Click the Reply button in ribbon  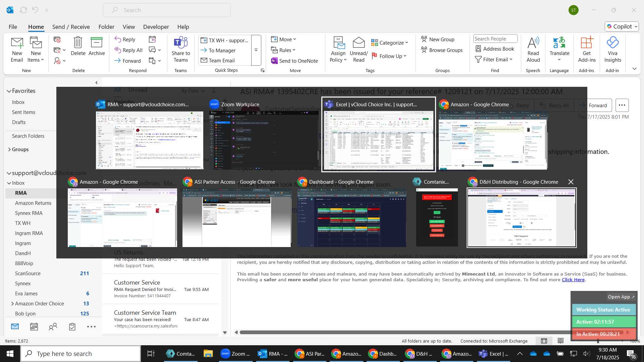pos(125,40)
